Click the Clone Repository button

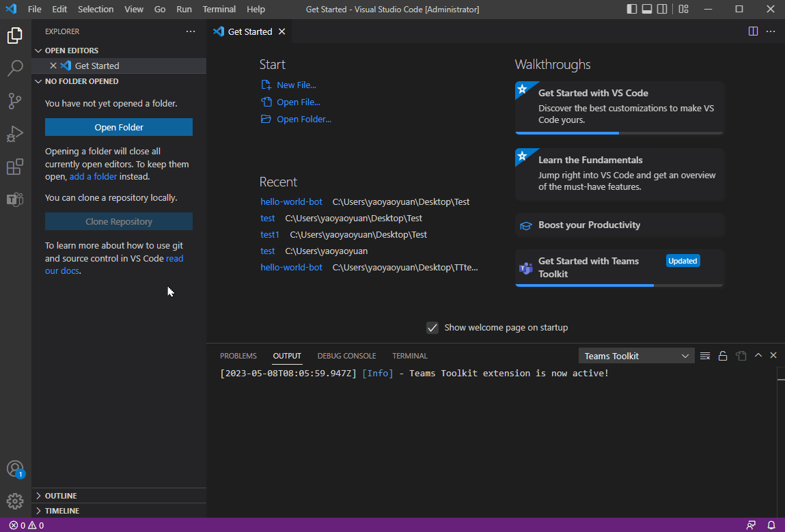pos(119,221)
